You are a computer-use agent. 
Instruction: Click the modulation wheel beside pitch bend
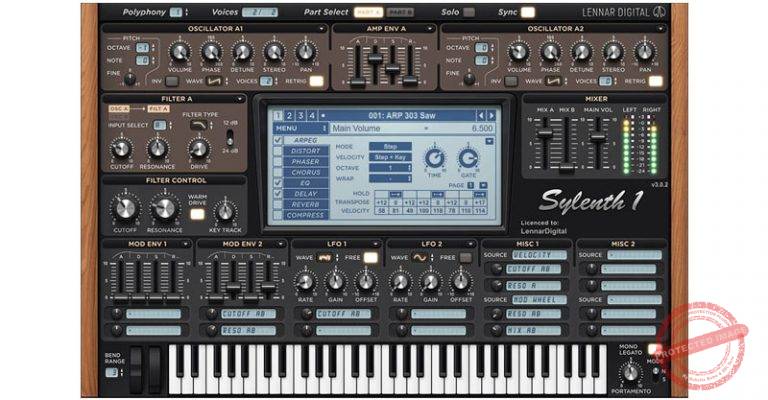[x=155, y=370]
